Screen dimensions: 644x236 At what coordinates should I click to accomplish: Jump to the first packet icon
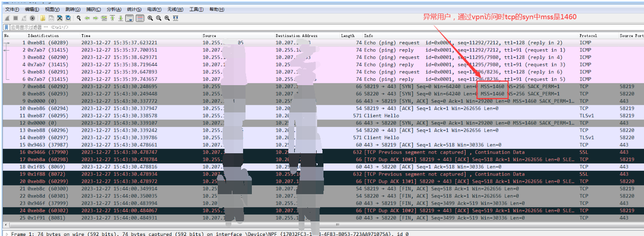tap(112, 18)
